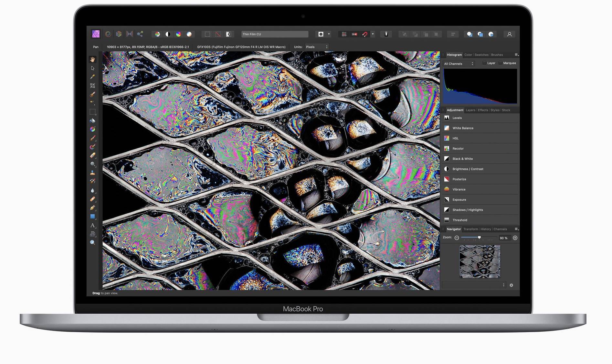Activate the Artistic Text tool
This screenshot has height=364, width=612.
click(x=92, y=225)
